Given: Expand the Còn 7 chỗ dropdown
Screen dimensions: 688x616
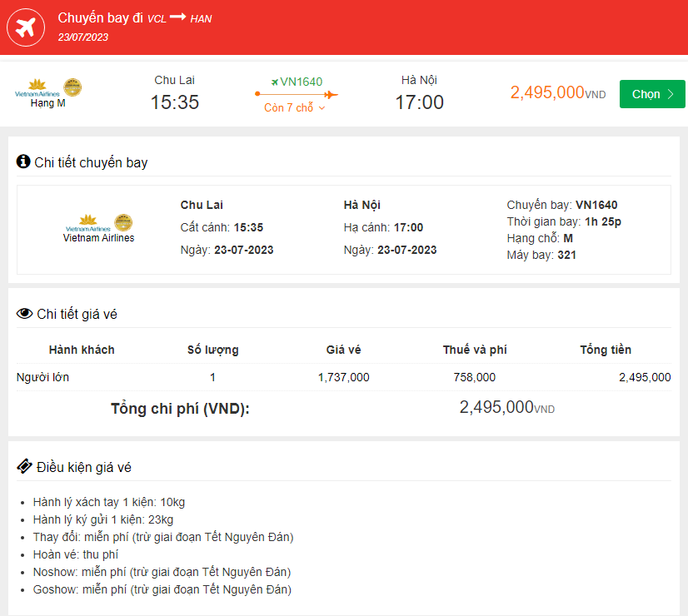Looking at the screenshot, I should click(295, 108).
